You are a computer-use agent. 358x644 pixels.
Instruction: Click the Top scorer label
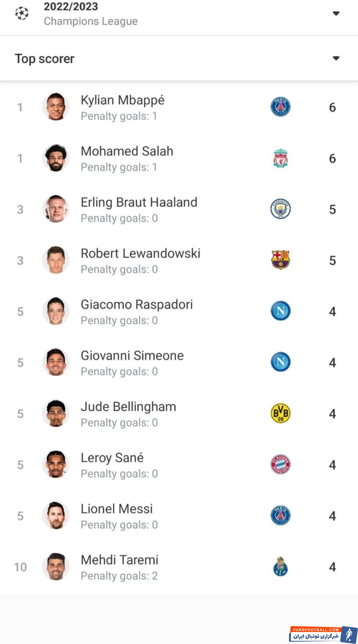click(45, 59)
